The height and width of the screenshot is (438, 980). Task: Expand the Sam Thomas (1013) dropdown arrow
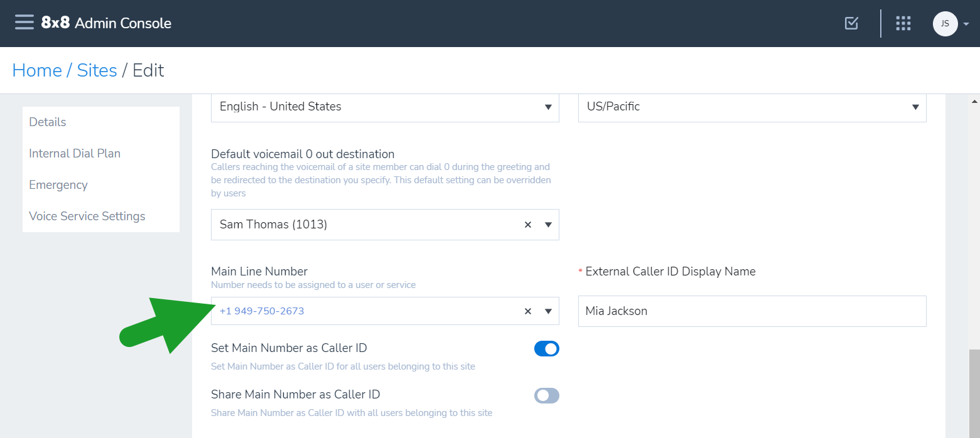[548, 225]
